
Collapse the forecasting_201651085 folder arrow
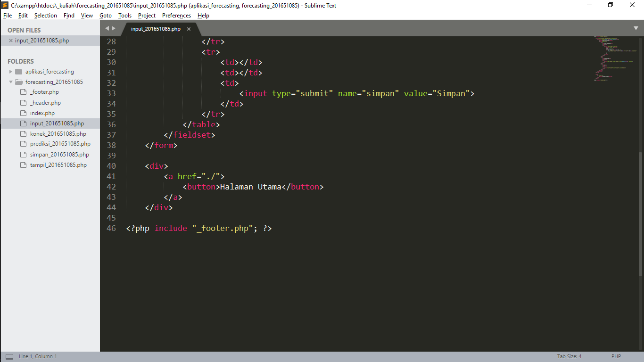coord(11,82)
